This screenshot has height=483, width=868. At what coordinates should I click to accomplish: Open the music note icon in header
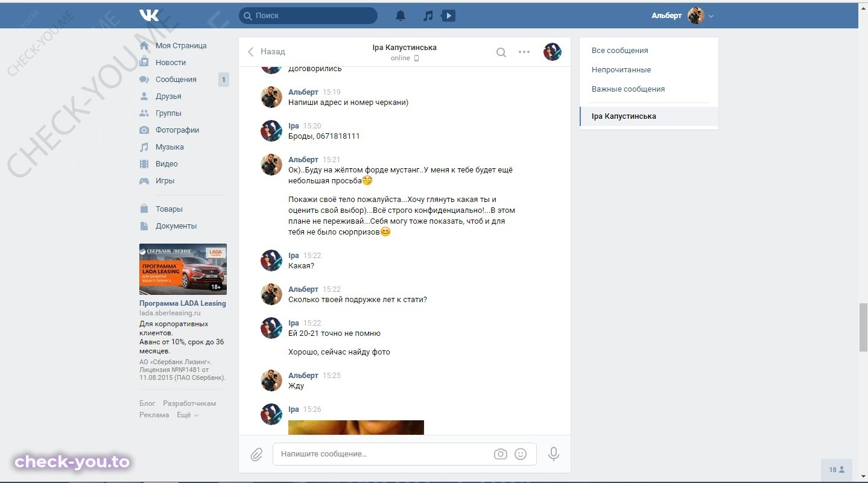(x=428, y=16)
